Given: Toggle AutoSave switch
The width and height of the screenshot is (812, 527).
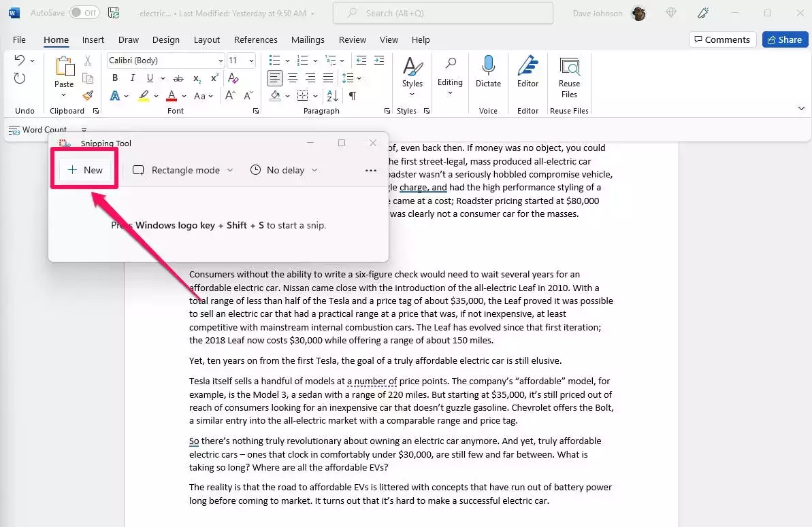Looking at the screenshot, I should click(x=84, y=13).
